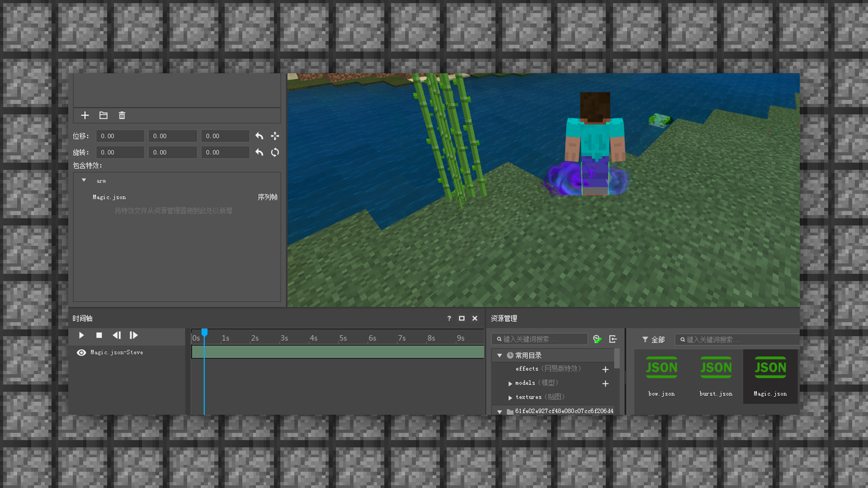Toggle visibility of Magic.json-Steve track
Image resolution: width=868 pixels, height=488 pixels.
(81, 352)
